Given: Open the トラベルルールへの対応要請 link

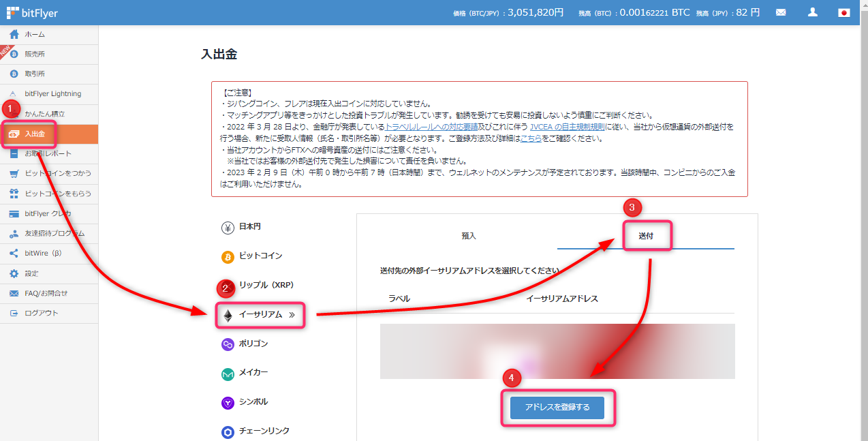Looking at the screenshot, I should point(431,127).
